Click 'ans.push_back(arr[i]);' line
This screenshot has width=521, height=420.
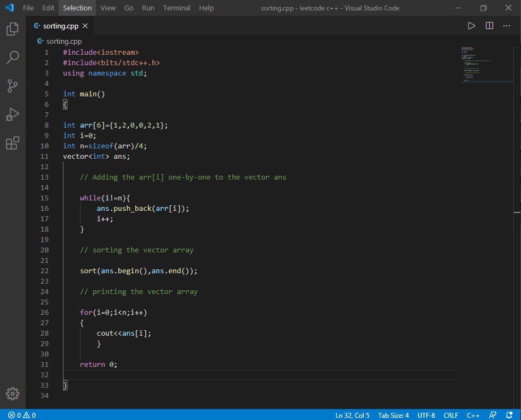[143, 209]
